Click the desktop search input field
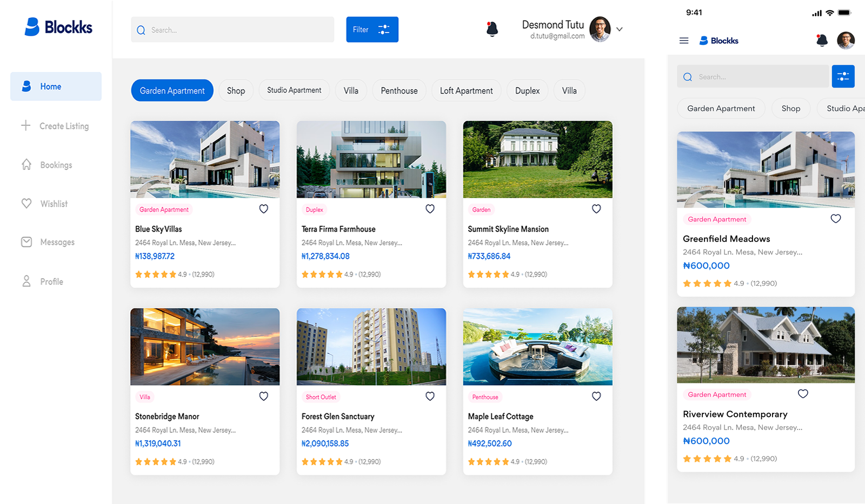The width and height of the screenshot is (865, 504). (x=232, y=30)
